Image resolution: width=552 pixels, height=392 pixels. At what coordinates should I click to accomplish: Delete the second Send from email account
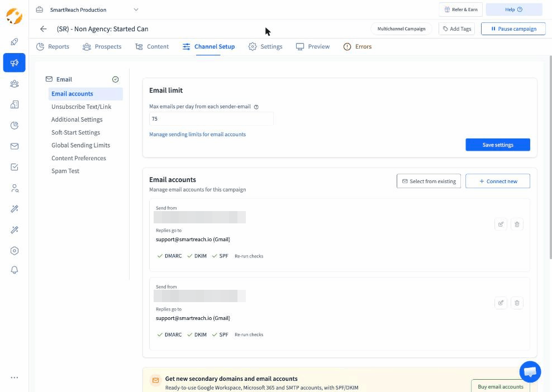point(517,303)
